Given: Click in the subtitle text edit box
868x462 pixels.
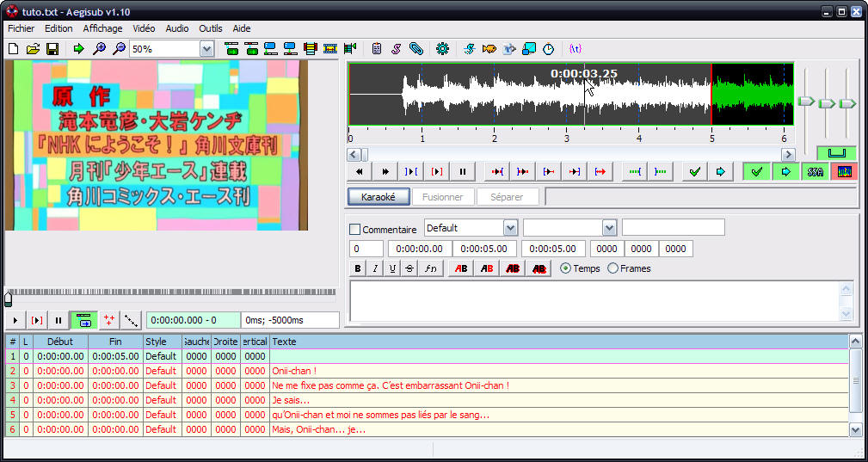Looking at the screenshot, I should pos(594,301).
